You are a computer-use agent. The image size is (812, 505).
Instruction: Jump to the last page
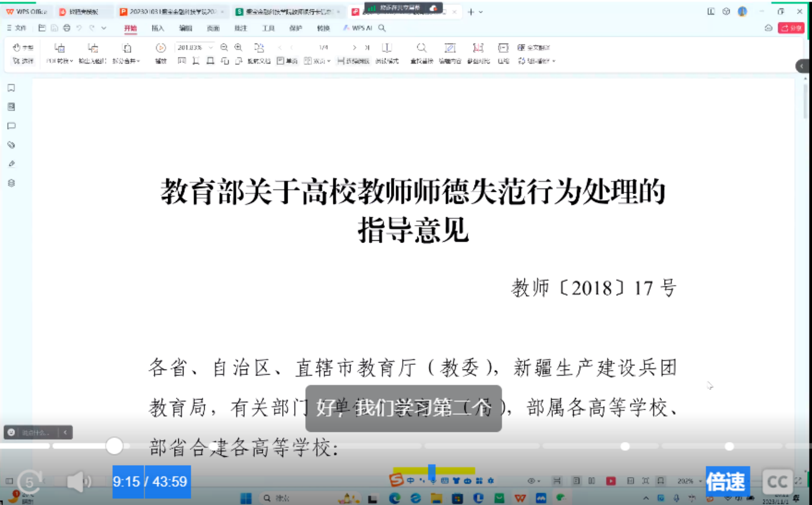[367, 48]
